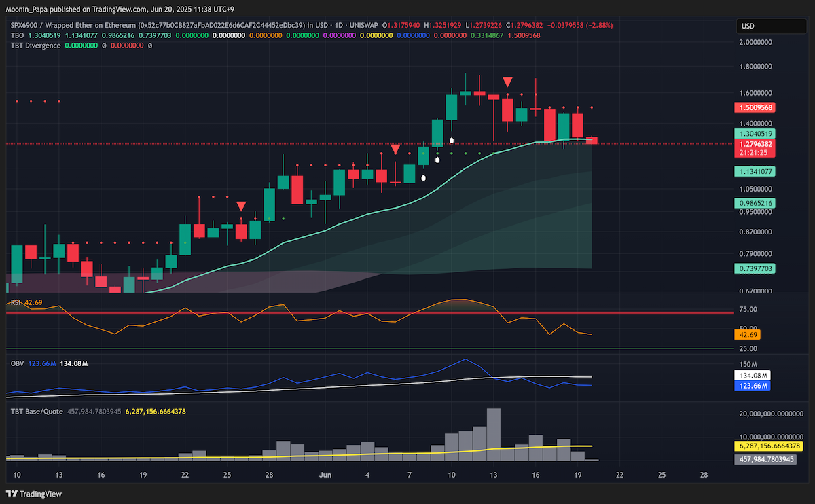
Task: Click the 0.6700000 price axis value
Action: click(x=757, y=291)
